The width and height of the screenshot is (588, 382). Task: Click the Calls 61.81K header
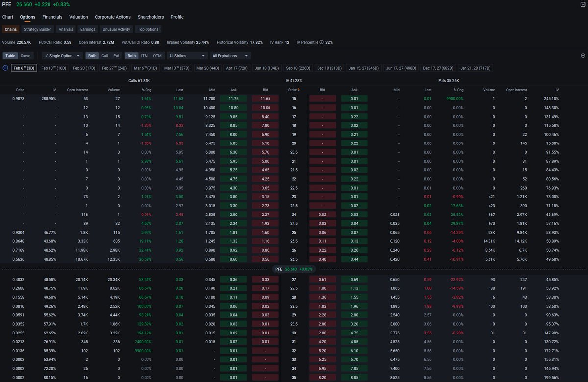pos(139,80)
